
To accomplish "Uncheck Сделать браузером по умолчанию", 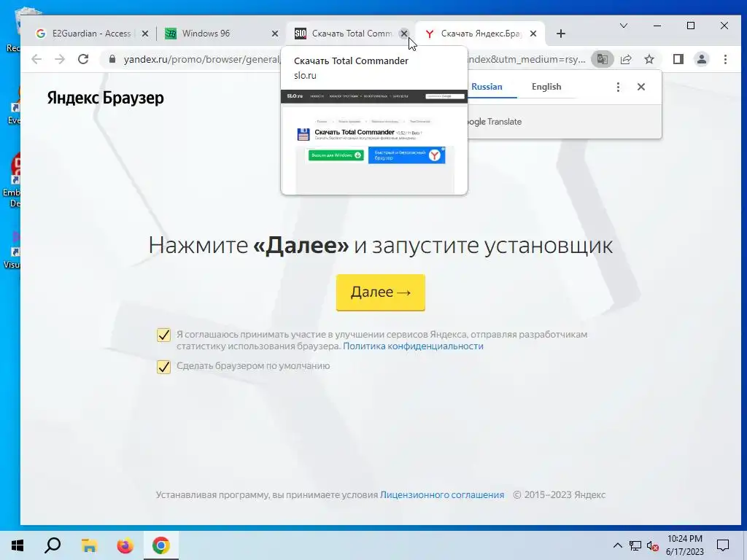I will pyautogui.click(x=163, y=367).
